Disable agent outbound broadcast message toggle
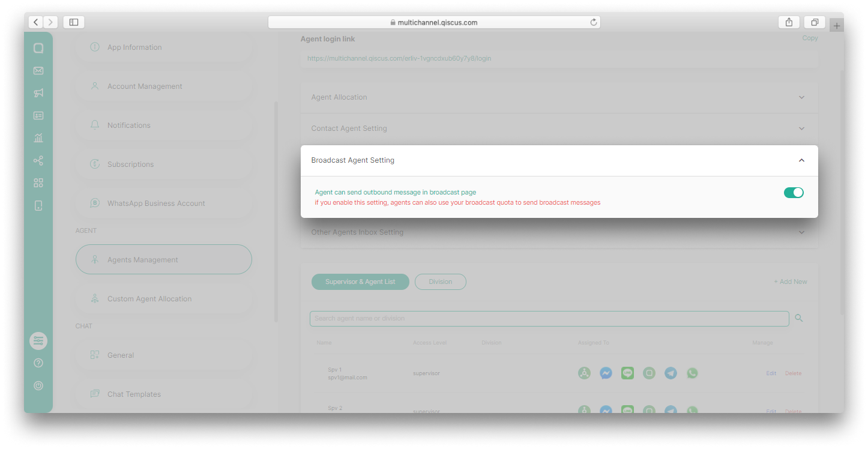This screenshot has width=868, height=449. [x=794, y=192]
